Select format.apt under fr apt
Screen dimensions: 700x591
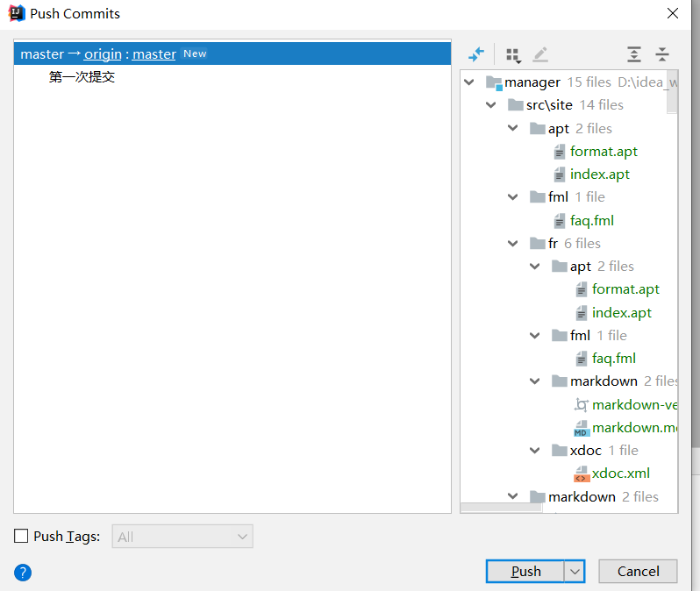click(625, 289)
